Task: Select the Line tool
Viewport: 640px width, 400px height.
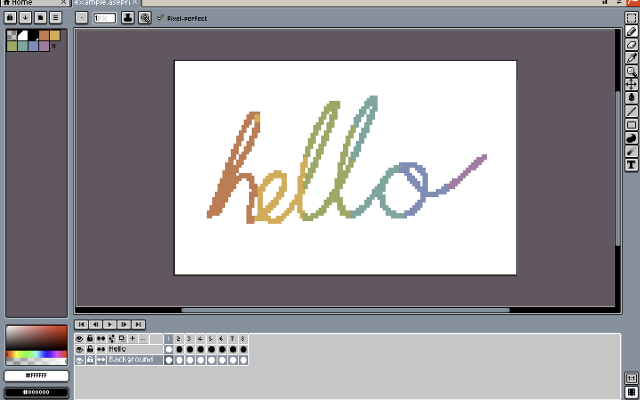Action: coord(631,111)
